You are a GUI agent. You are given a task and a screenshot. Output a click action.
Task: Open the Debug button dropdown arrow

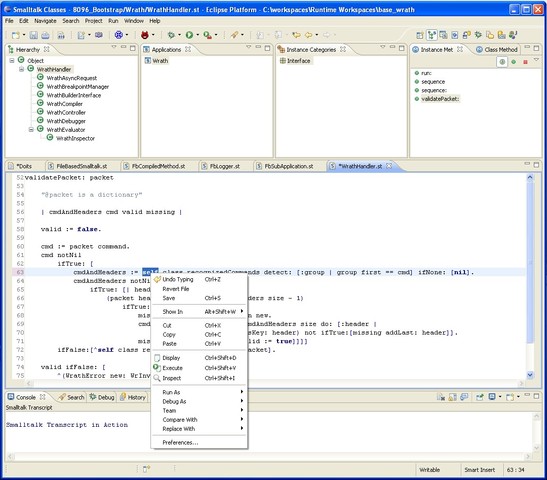pos(179,35)
